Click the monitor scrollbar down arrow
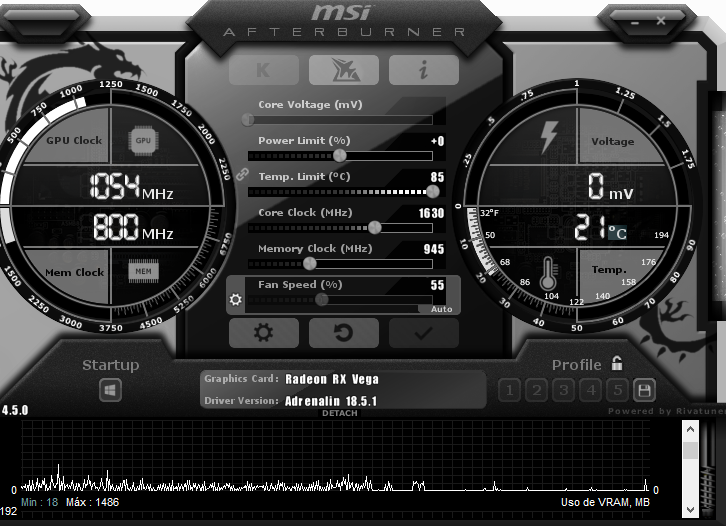726x526 pixels. (x=690, y=509)
